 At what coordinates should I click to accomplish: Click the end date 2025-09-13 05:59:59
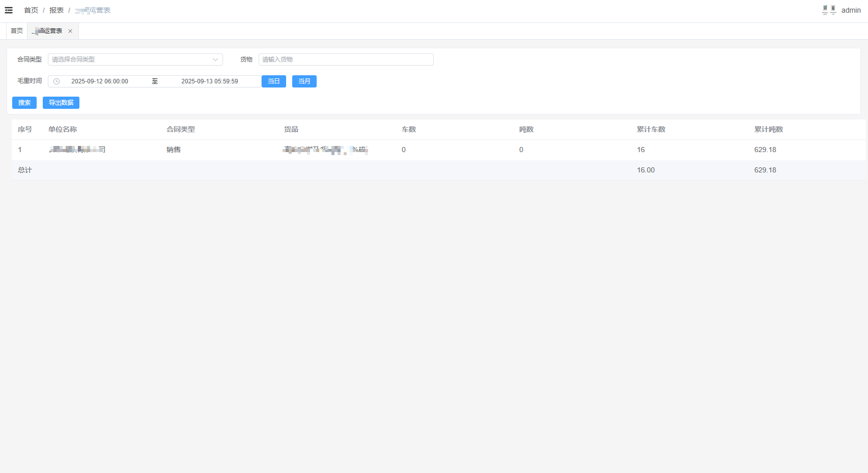coord(209,81)
